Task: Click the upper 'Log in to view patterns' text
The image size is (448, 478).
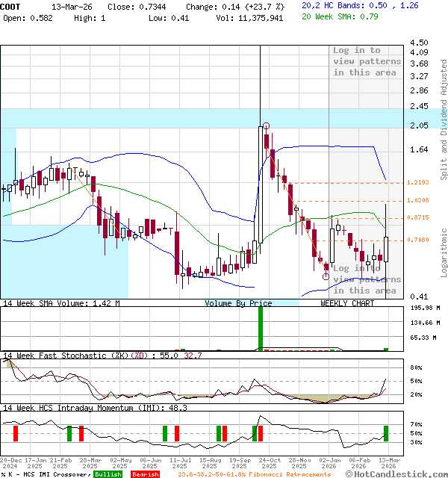Action: 367,61
